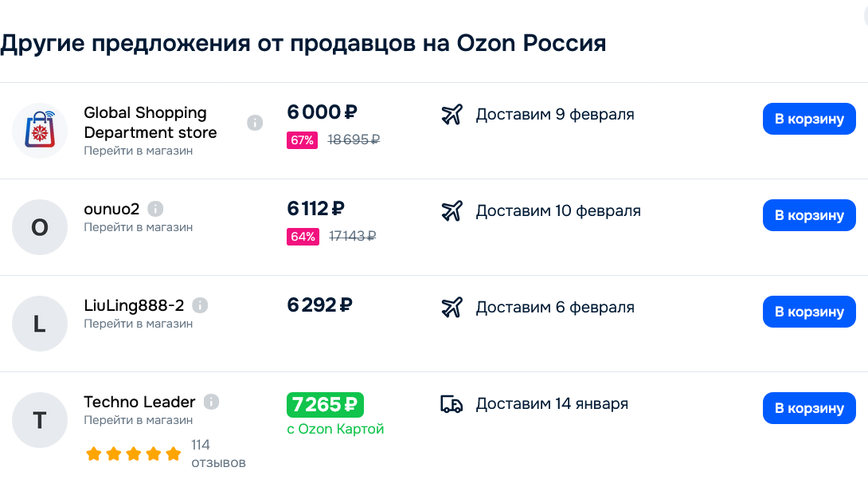Click the info icon beside ounuo2
Image resolution: width=868 pixels, height=491 pixels.
155,210
